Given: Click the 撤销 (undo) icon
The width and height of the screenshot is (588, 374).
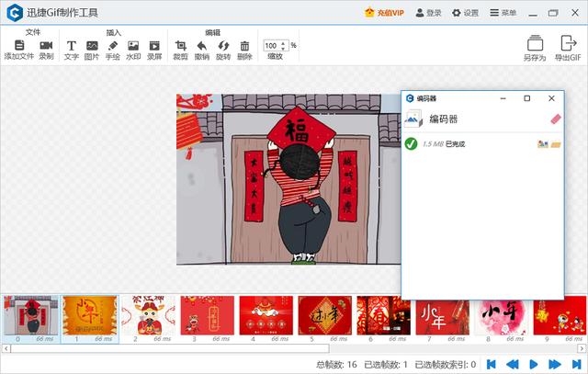Looking at the screenshot, I should point(201,47).
